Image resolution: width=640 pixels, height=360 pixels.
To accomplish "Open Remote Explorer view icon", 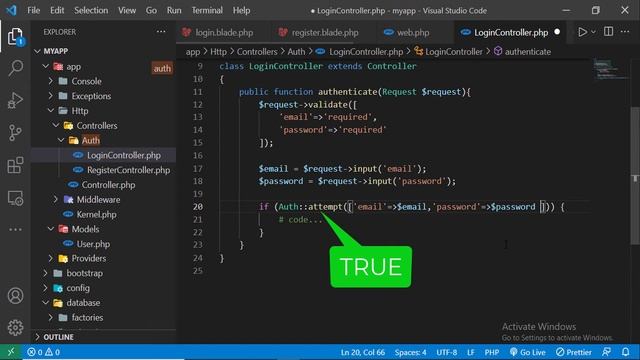I will [15, 198].
